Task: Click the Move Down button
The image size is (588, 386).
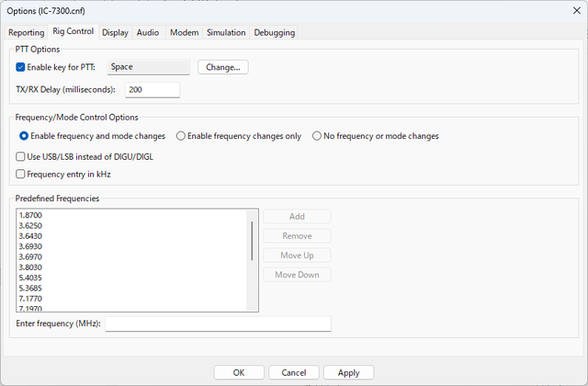Action: click(297, 275)
